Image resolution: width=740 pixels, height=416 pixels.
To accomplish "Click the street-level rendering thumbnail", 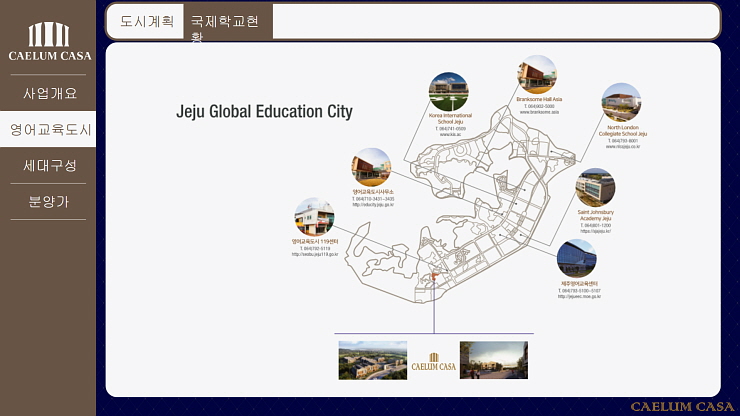I will (494, 360).
